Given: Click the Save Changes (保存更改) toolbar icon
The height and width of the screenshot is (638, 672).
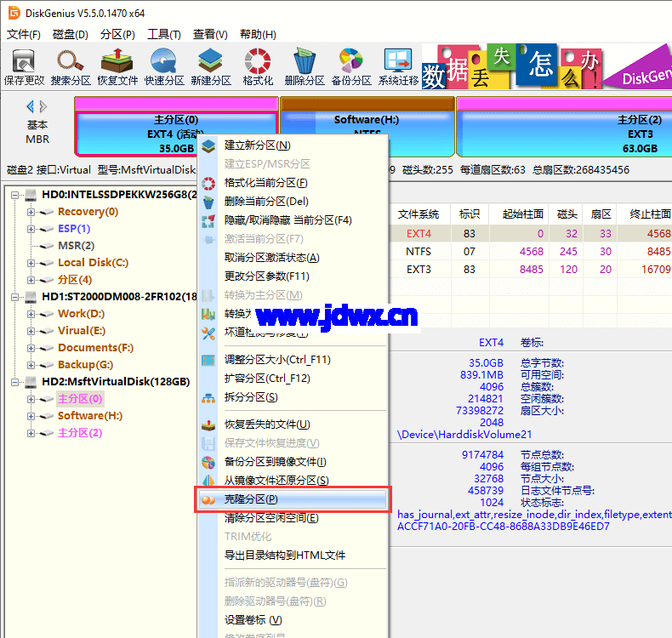Looking at the screenshot, I should tap(24, 67).
